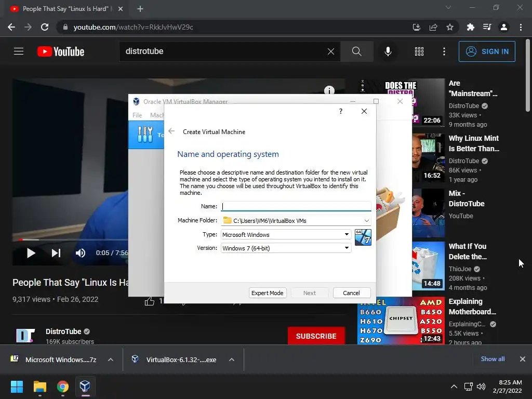Screen dimensions: 532x399
Task: Click 'Are Mainstream' video title
Action: tap(473, 88)
